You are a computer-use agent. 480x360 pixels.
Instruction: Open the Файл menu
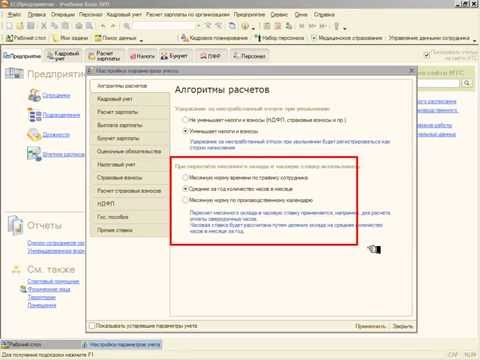[x=14, y=14]
